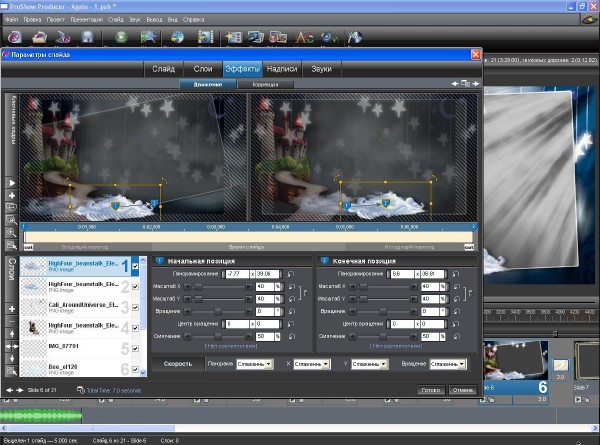Toggle visibility checkbox for layer 1
The height and width of the screenshot is (445, 600).
click(x=135, y=268)
